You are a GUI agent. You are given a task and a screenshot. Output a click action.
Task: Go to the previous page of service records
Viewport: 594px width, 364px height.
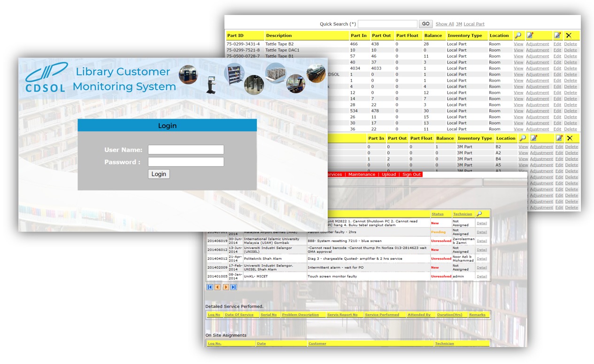(x=217, y=287)
